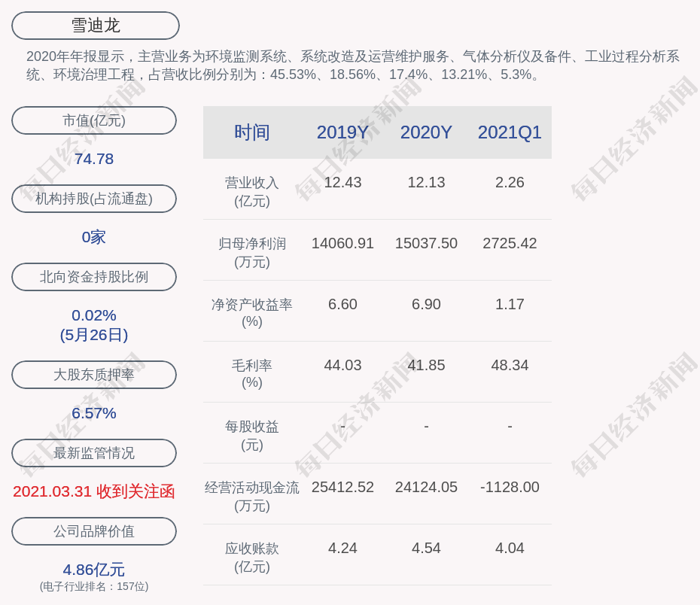Select cash flow -1128.00
Image resolution: width=700 pixels, height=605 pixels.
[x=510, y=487]
